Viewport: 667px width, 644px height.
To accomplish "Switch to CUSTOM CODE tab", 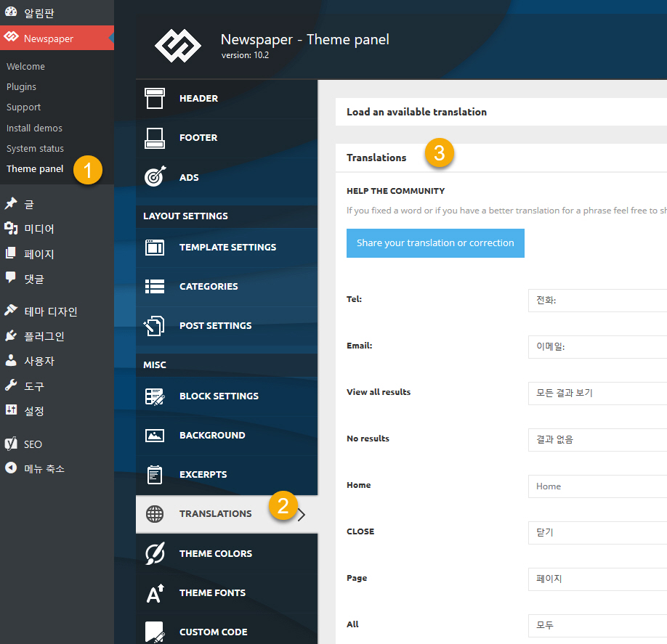I will point(226,628).
